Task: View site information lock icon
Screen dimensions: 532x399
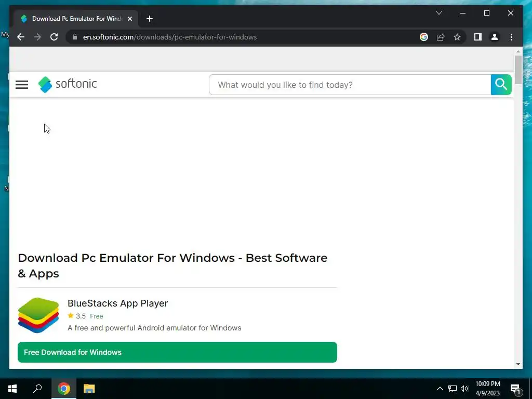Action: (75, 37)
